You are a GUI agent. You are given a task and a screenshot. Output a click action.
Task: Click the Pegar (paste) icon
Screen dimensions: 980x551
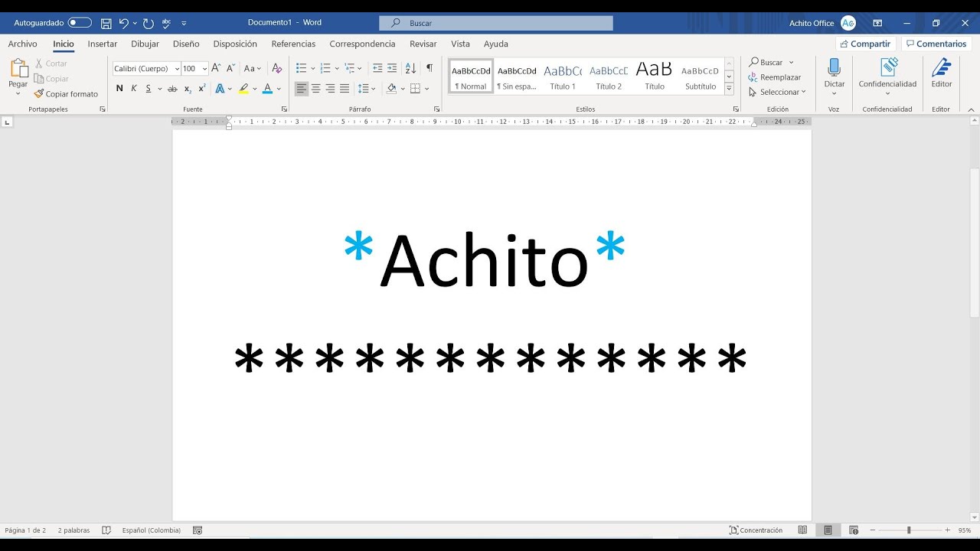(x=18, y=69)
